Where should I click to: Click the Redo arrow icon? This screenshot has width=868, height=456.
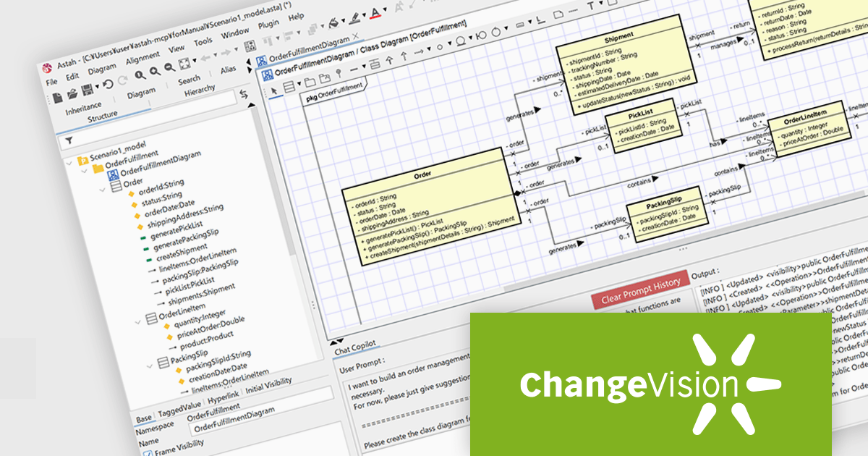pyautogui.click(x=122, y=80)
